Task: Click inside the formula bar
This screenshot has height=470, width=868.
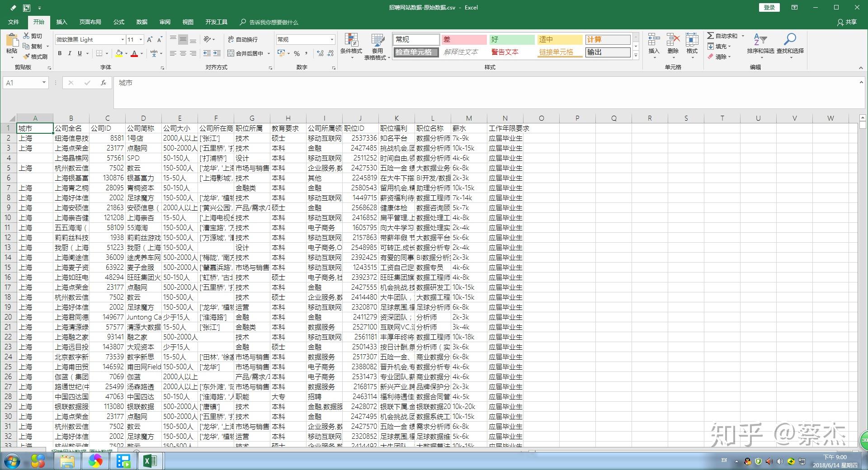Action: (x=271, y=83)
